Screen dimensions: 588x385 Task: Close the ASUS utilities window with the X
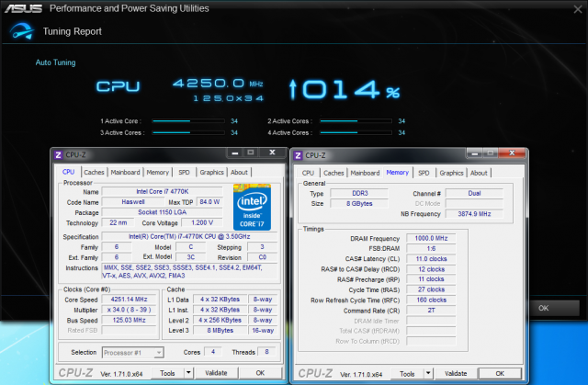578,9
